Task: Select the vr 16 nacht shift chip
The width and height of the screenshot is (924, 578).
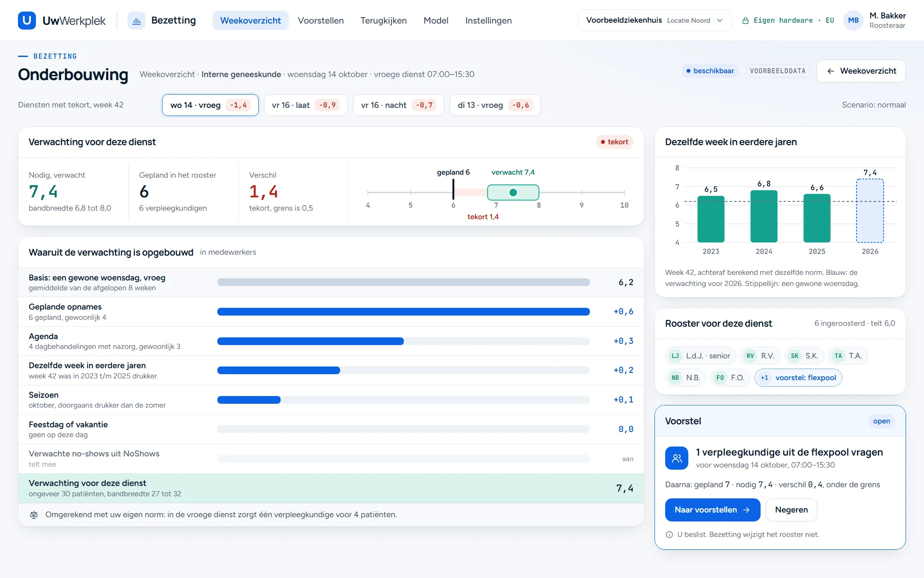Action: tap(398, 105)
